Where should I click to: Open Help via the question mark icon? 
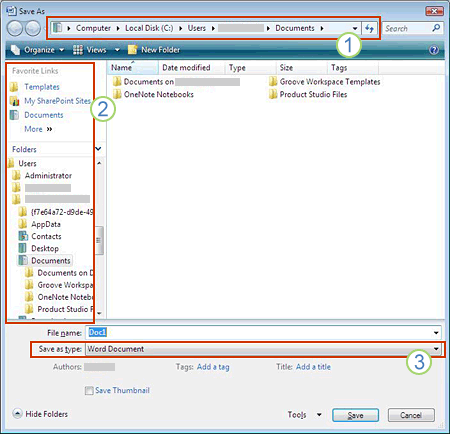[434, 50]
